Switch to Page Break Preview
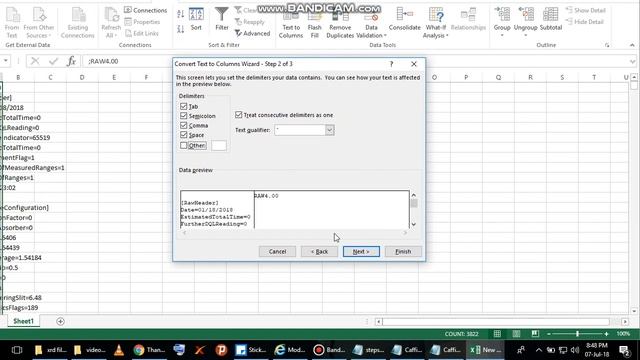 point(535,334)
